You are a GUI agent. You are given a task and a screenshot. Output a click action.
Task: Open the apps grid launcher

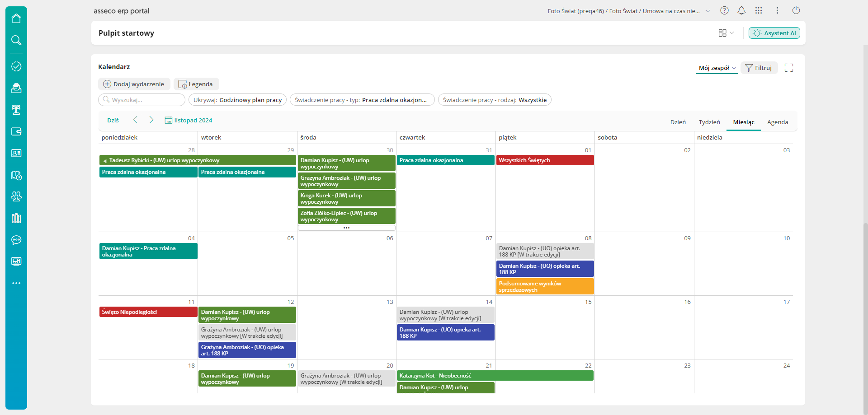coord(759,10)
